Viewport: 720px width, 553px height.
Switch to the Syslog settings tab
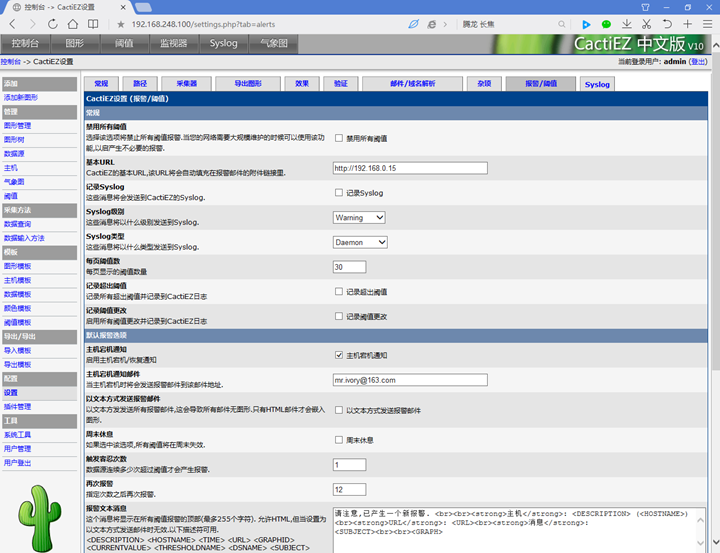click(597, 85)
